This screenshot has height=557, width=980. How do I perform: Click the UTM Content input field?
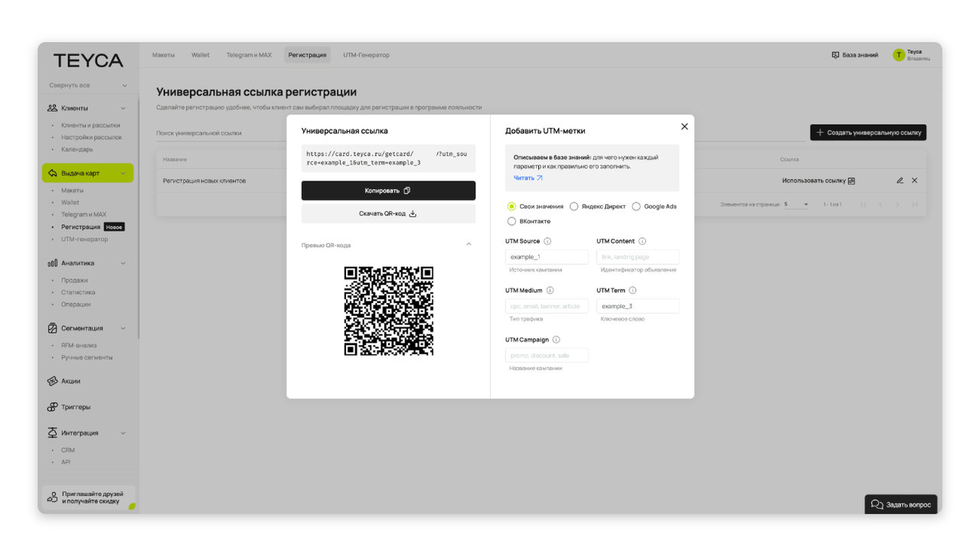[x=638, y=257]
